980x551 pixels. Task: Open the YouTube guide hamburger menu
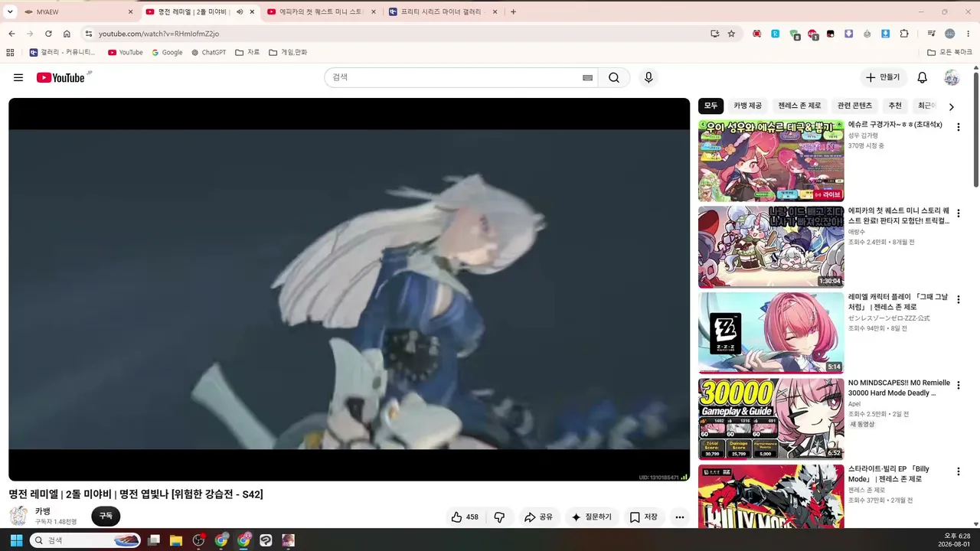(x=18, y=77)
